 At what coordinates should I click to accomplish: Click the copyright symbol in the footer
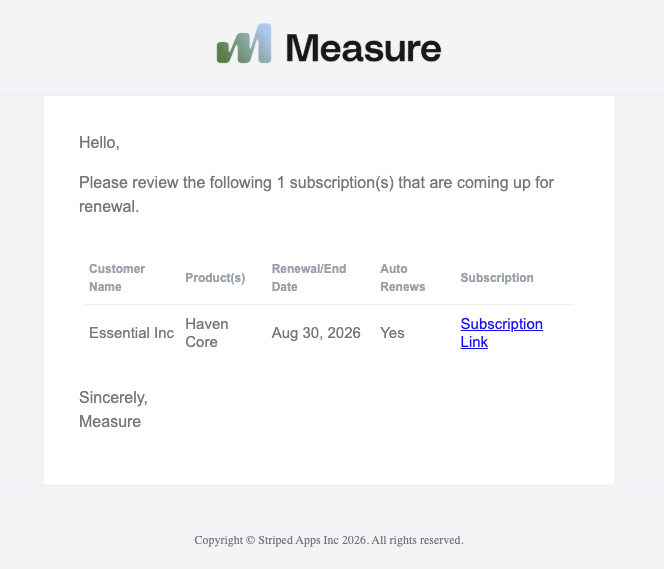pos(250,540)
